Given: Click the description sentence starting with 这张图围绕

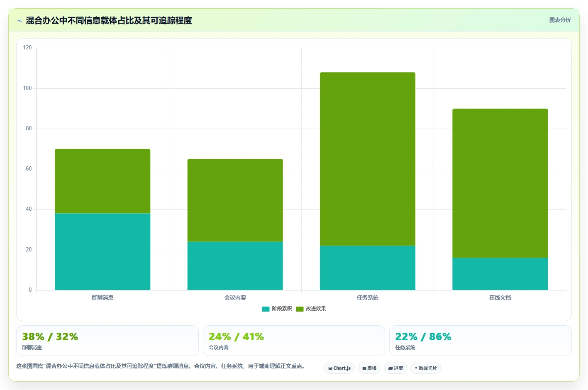Looking at the screenshot, I should (161, 366).
